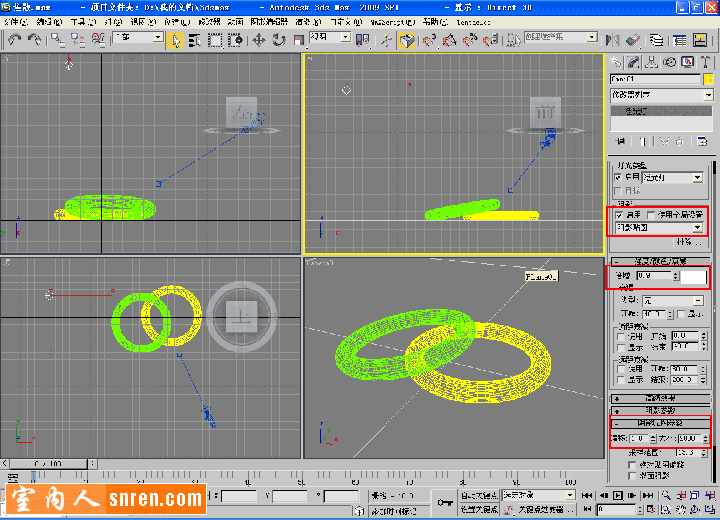Screen dimensions: 720x520
Task: Click the 倍增 multiplier value field
Action: click(x=652, y=275)
